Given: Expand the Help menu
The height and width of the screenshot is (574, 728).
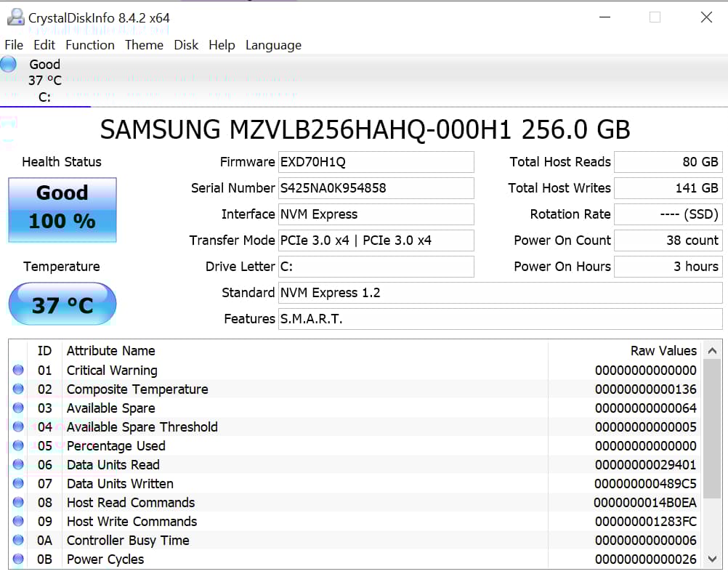Looking at the screenshot, I should (x=222, y=45).
